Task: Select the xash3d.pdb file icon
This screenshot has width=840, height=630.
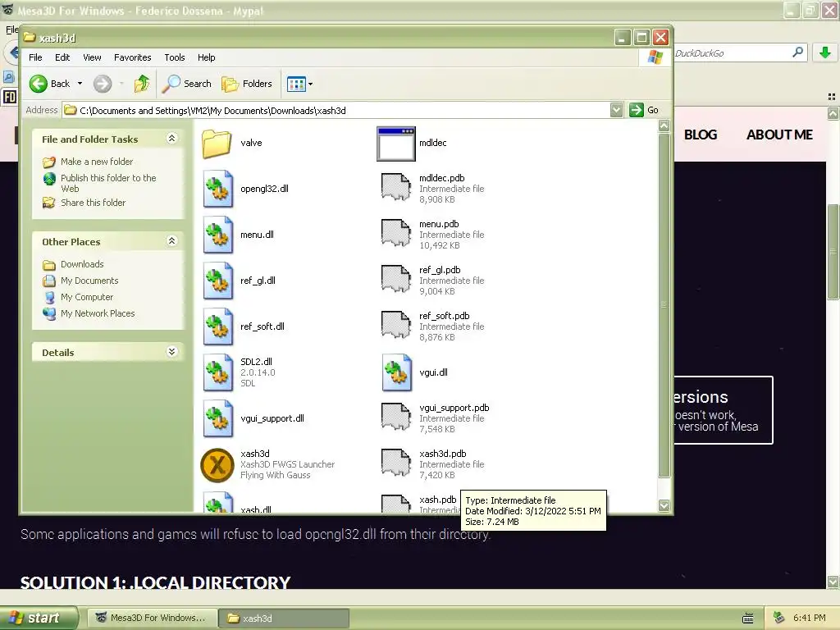Action: (396, 463)
